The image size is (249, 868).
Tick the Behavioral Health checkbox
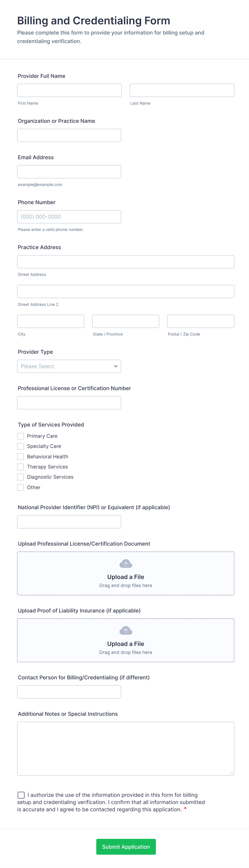21,456
